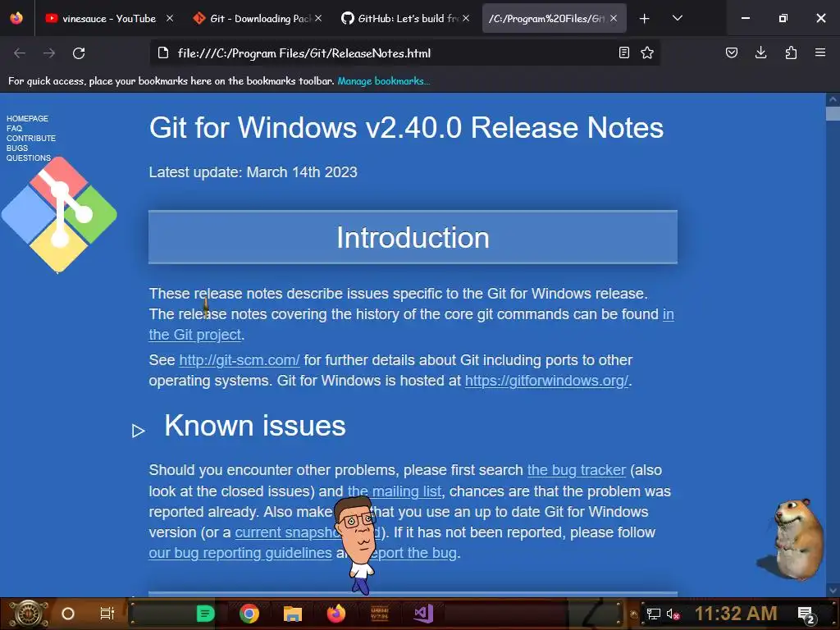
Task: Open the green chat app on taskbar
Action: click(x=205, y=614)
